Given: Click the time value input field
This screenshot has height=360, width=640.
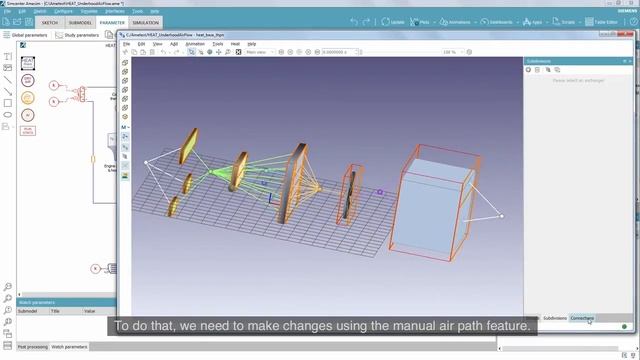Looking at the screenshot, I should pos(338,52).
